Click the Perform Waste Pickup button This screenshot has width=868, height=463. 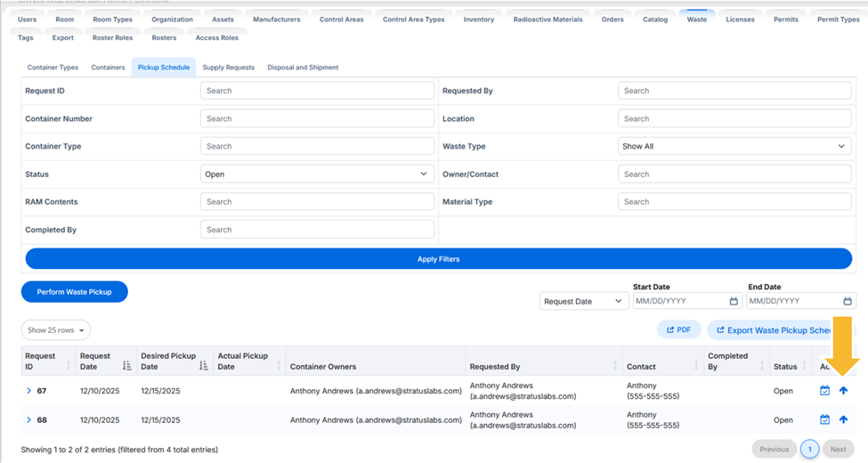(x=75, y=292)
